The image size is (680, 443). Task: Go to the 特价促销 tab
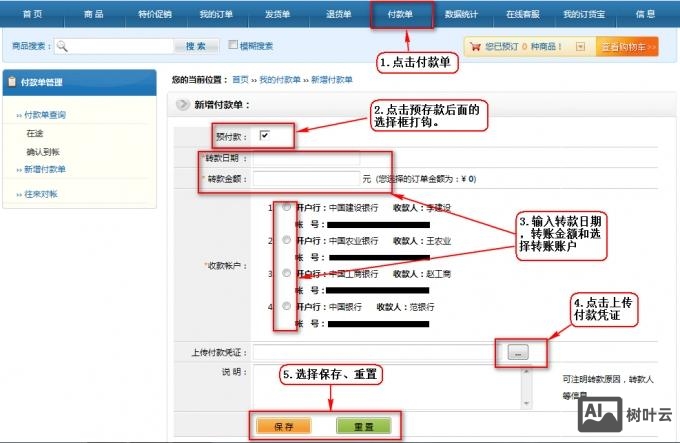coord(155,14)
